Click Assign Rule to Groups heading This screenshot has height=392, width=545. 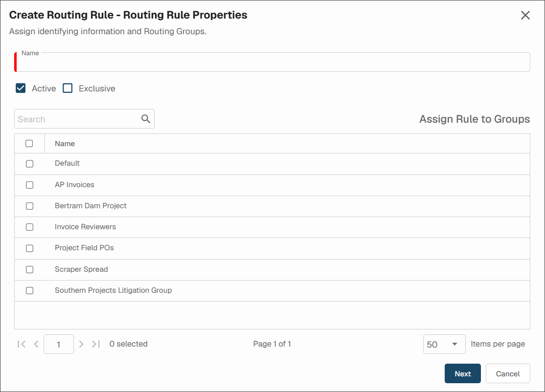(x=475, y=119)
